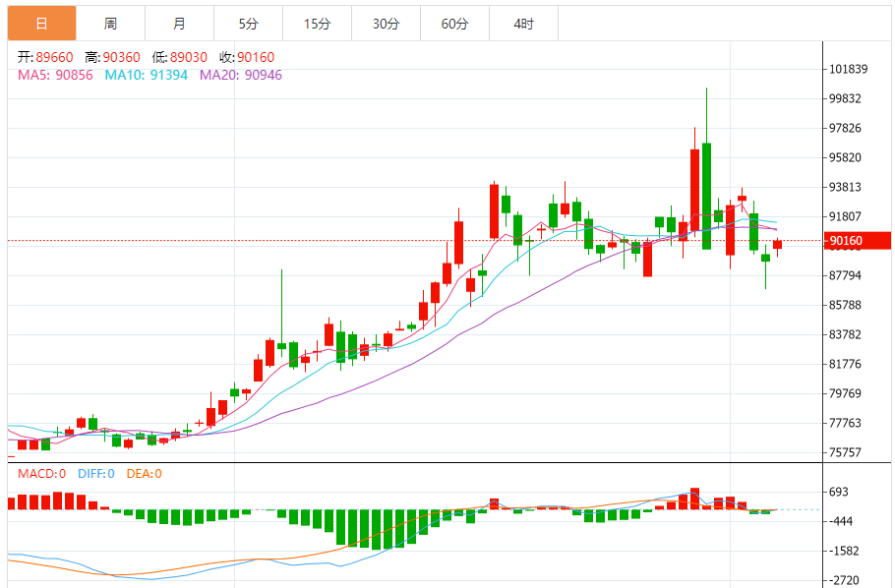895x588 pixels.
Task: Click the tallest green candlestick on the chart
Action: pyautogui.click(x=706, y=195)
